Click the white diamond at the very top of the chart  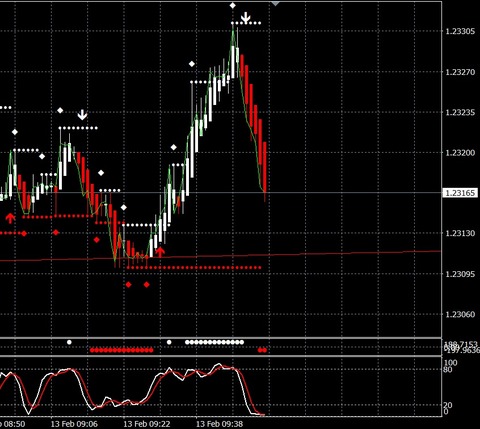(x=233, y=5)
